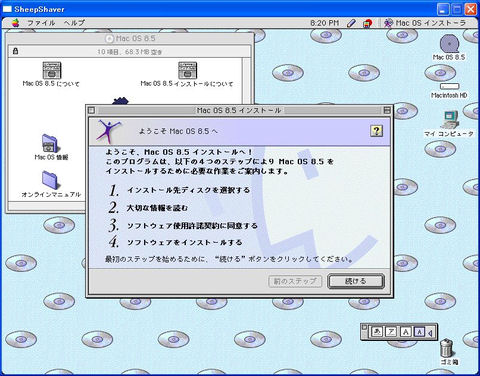Open the ファイル menu
The height and width of the screenshot is (376, 480).
click(x=41, y=23)
